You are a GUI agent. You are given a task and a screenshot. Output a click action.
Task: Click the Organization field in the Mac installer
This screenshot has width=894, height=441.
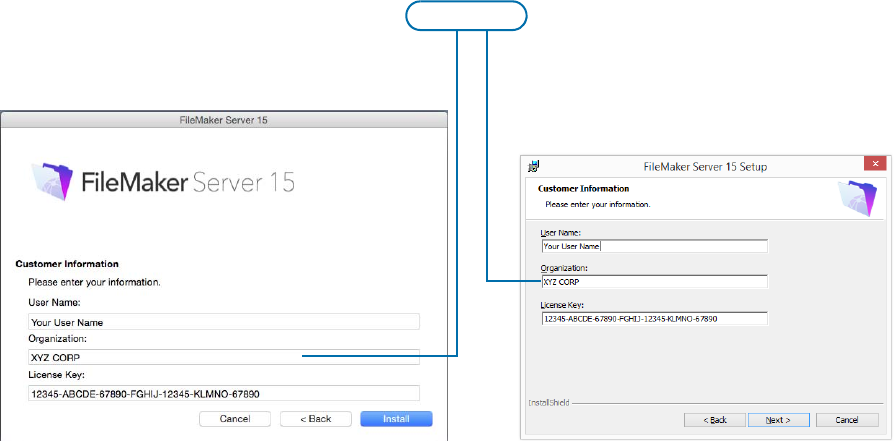click(224, 357)
